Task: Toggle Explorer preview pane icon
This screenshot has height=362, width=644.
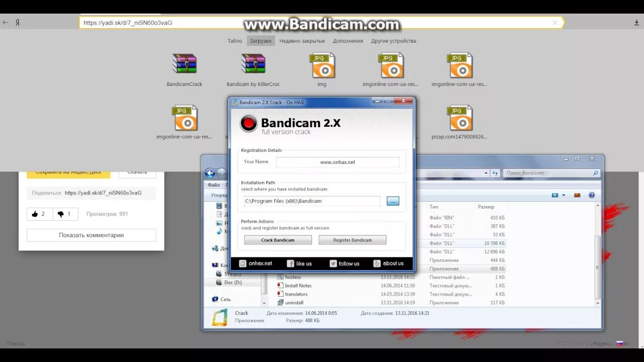Action: pos(577,195)
